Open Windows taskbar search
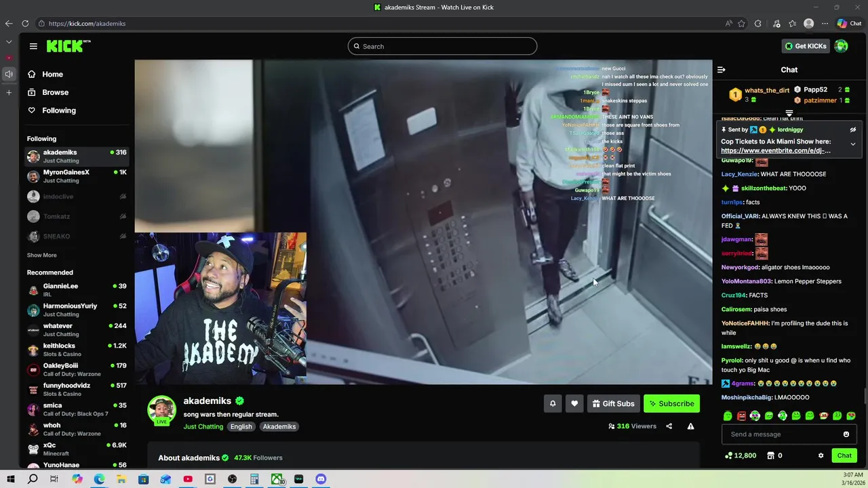The width and height of the screenshot is (868, 488). click(x=33, y=479)
